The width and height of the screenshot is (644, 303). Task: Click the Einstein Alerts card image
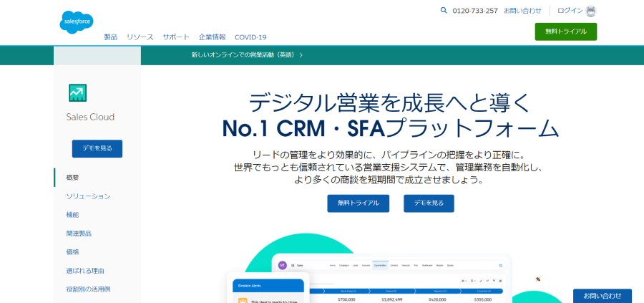[268, 288]
